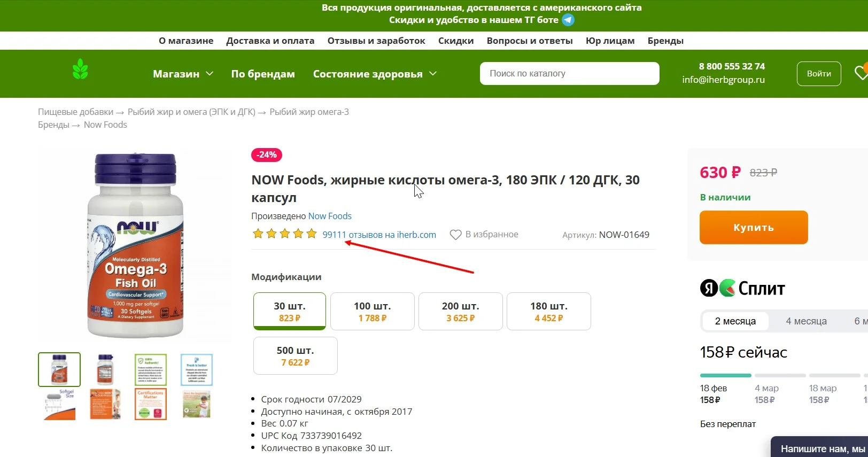Open wishlist heart icon in header
This screenshot has width=868, height=457.
pyautogui.click(x=861, y=73)
